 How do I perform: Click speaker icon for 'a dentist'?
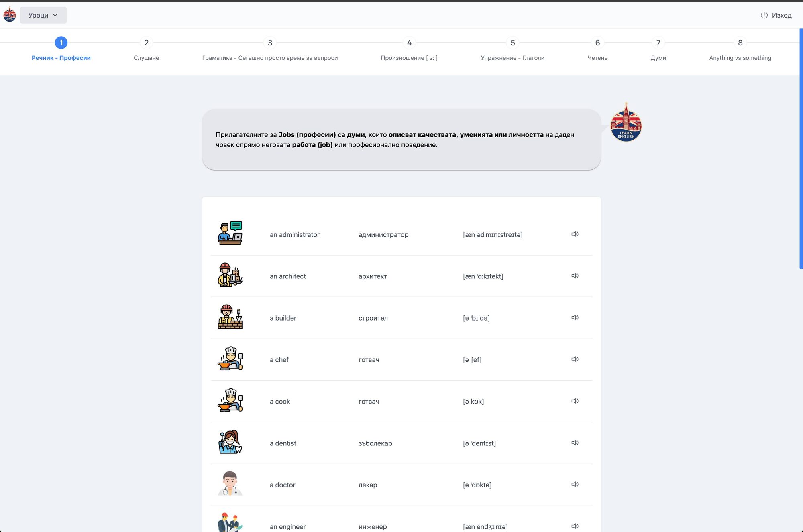(x=575, y=443)
